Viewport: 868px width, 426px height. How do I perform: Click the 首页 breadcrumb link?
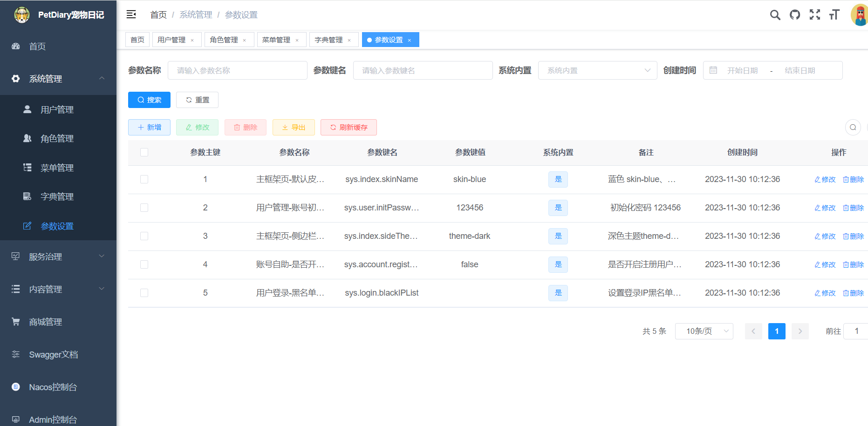[x=158, y=15]
